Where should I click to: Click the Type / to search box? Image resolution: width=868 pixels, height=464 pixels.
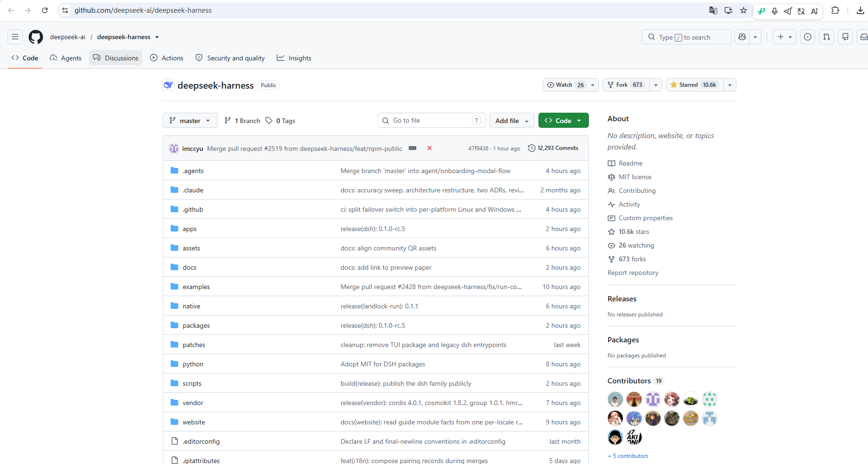click(686, 37)
